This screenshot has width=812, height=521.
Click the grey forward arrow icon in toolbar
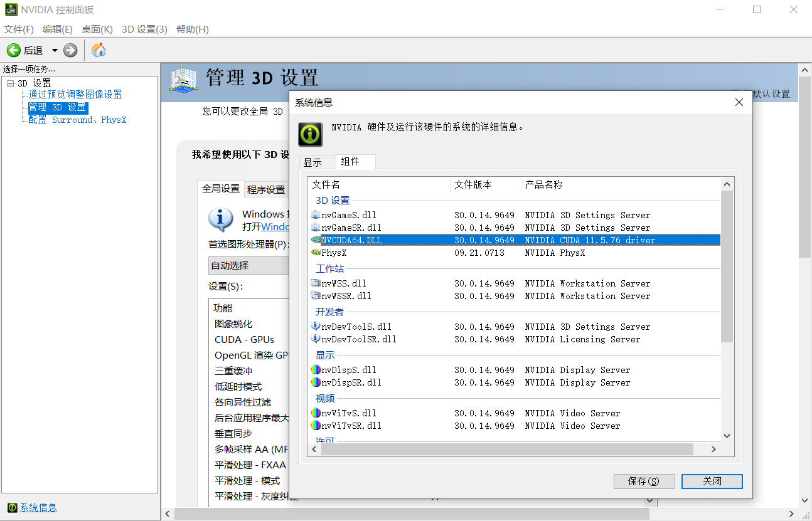[70, 50]
